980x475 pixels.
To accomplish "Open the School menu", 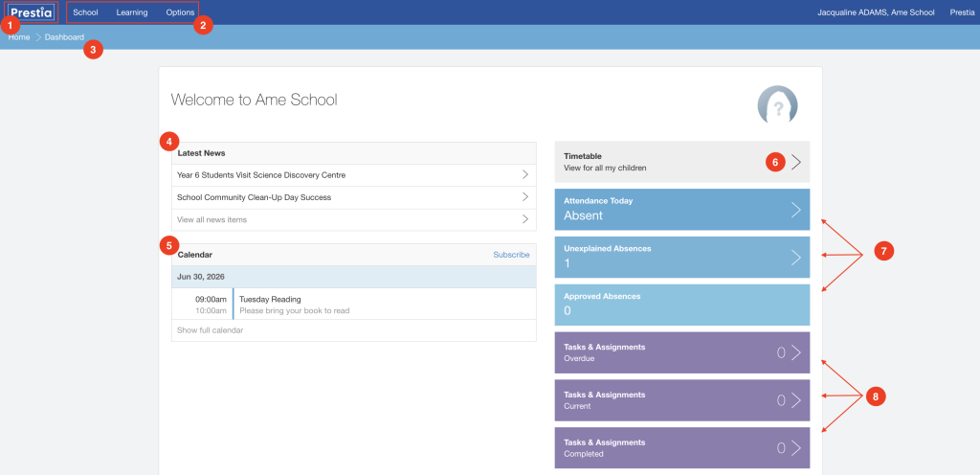I will click(85, 12).
